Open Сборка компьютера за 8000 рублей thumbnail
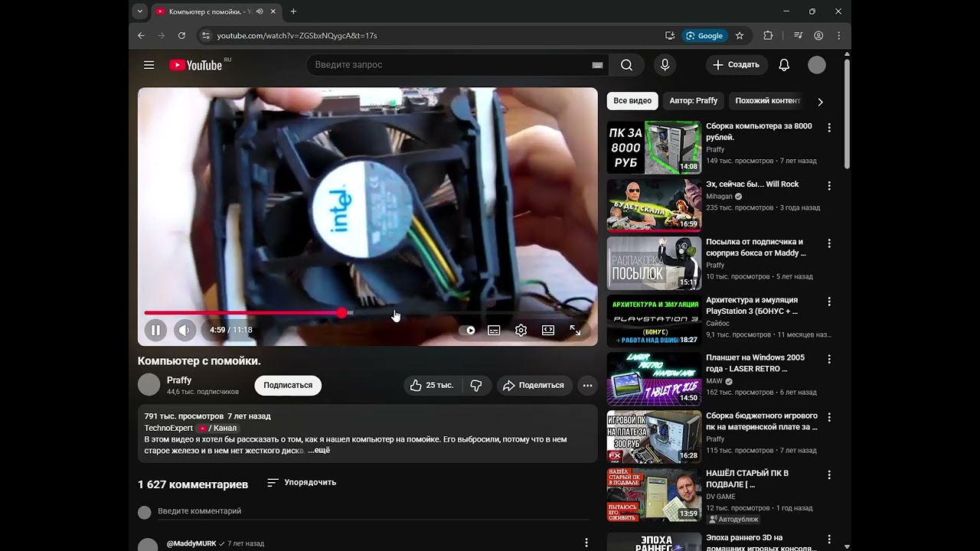This screenshot has width=980, height=551. point(654,148)
